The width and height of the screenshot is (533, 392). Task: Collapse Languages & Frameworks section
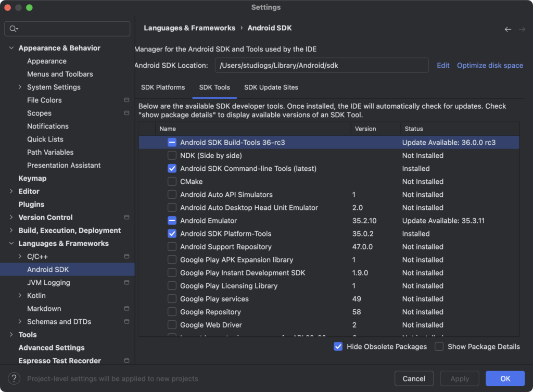pos(11,244)
